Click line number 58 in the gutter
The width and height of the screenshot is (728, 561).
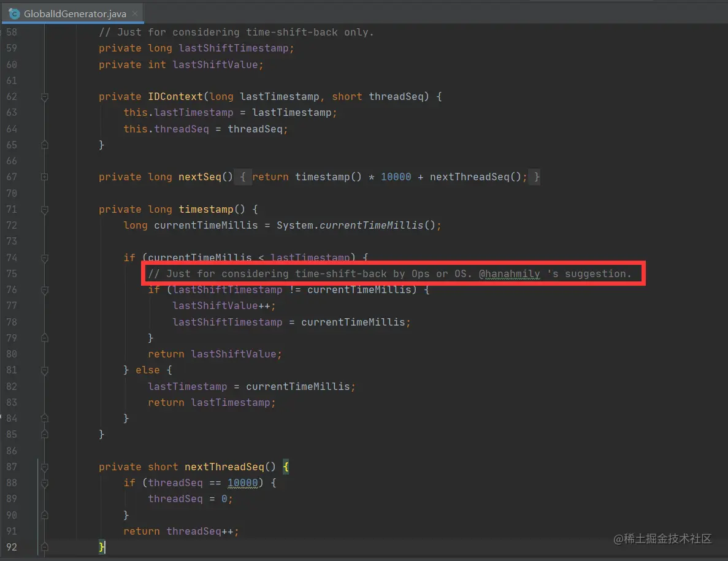[12, 32]
